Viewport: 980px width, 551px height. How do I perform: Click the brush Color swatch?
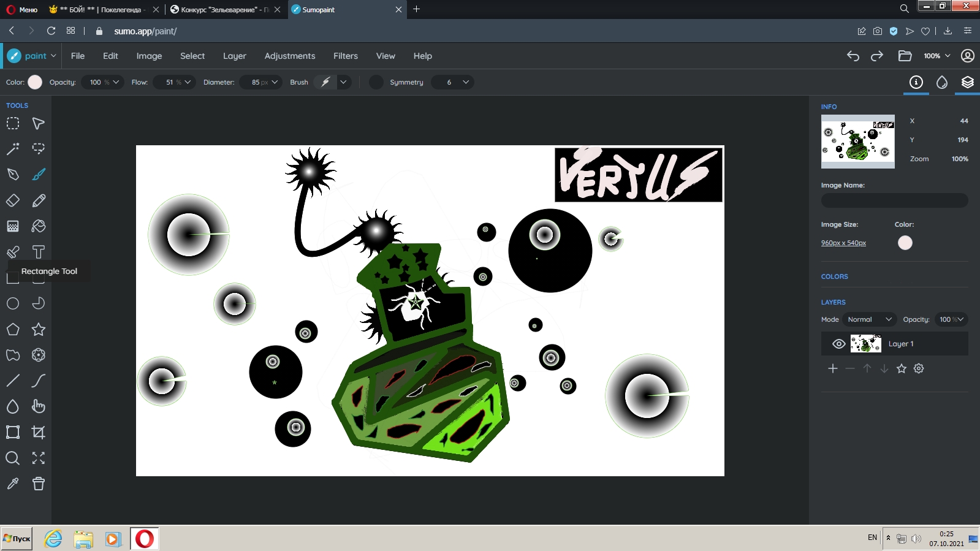click(35, 82)
